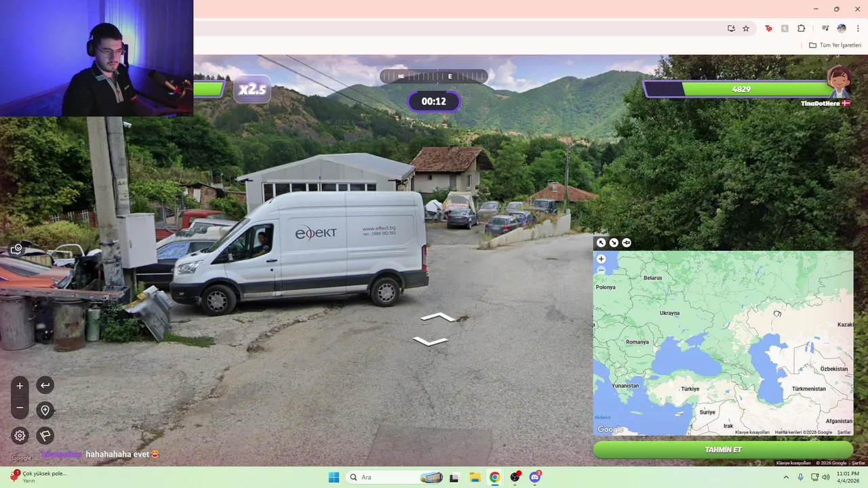Zoom in the street view panorama
868x488 pixels.
20,386
